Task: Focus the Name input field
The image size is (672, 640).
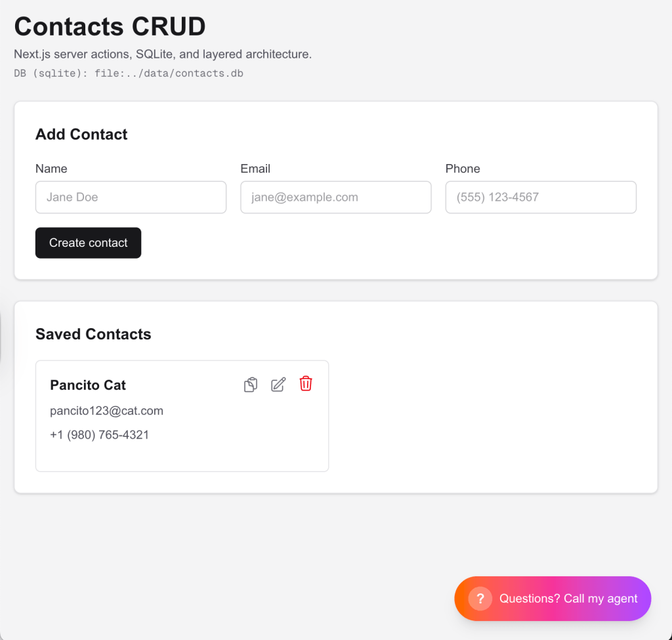Action: (131, 197)
